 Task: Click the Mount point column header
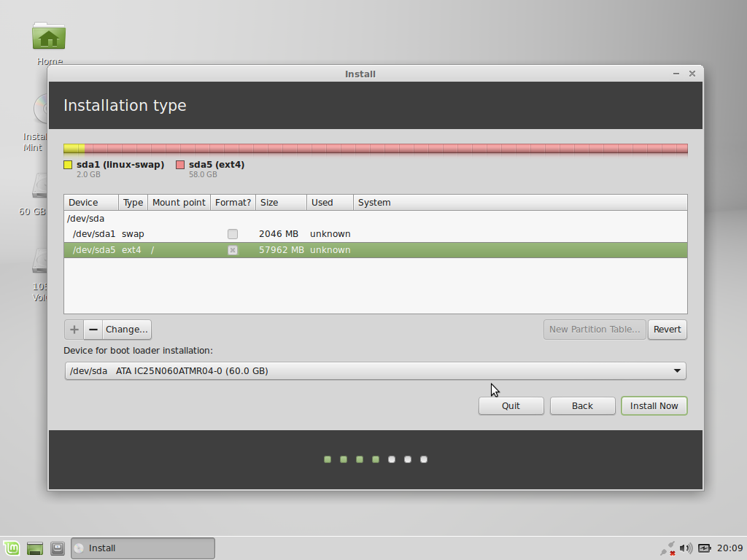pos(179,203)
